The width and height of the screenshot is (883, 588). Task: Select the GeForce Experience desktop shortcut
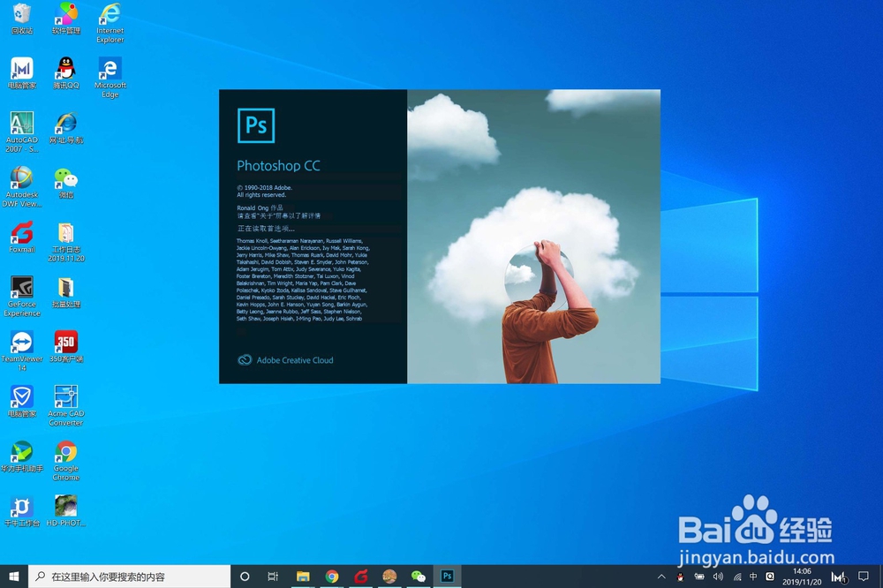[x=22, y=296]
